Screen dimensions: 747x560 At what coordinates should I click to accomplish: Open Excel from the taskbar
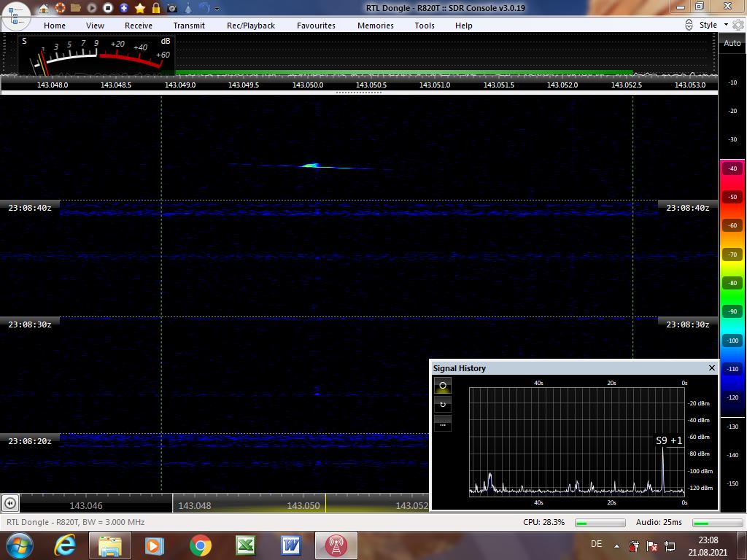(x=245, y=545)
